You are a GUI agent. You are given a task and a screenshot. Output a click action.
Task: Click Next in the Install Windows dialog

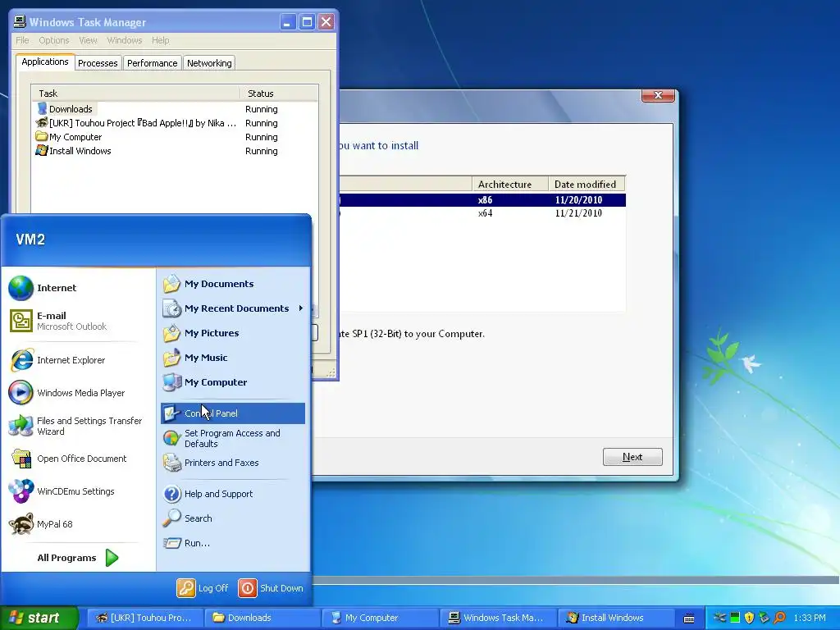[632, 457]
